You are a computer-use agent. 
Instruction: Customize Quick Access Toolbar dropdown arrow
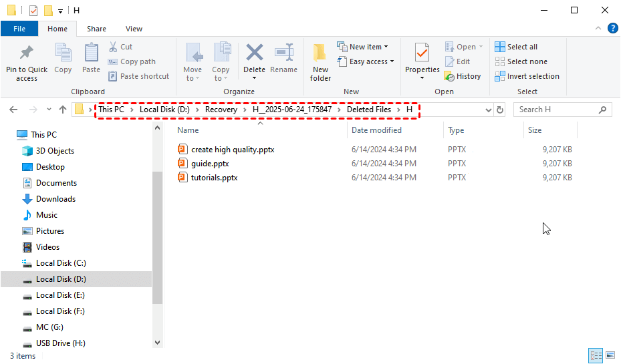[x=60, y=11]
